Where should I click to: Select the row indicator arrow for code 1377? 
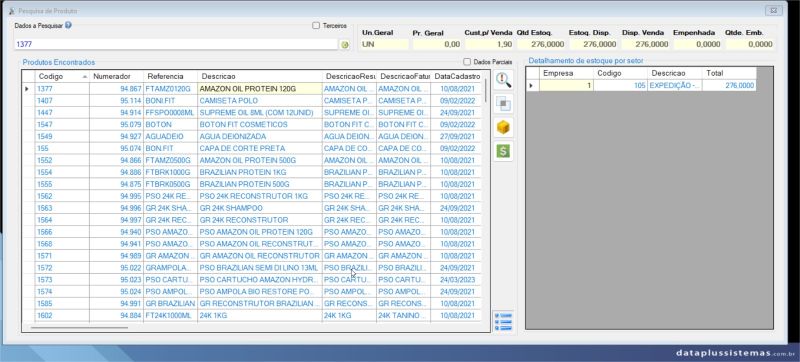click(x=28, y=89)
